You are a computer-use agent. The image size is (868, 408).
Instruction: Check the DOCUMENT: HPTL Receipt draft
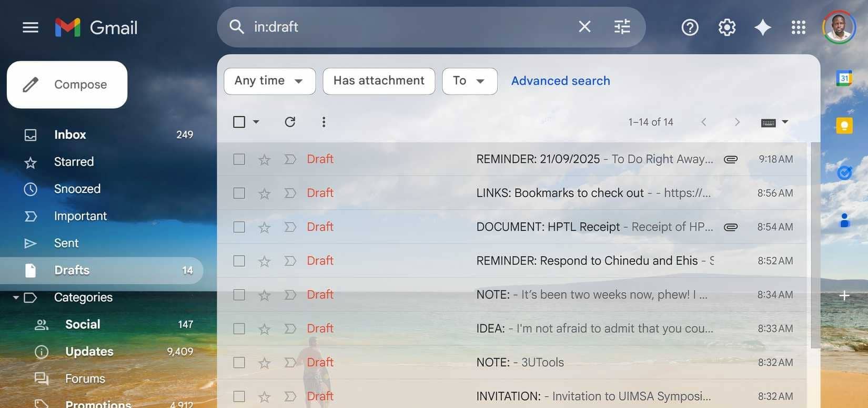239,227
